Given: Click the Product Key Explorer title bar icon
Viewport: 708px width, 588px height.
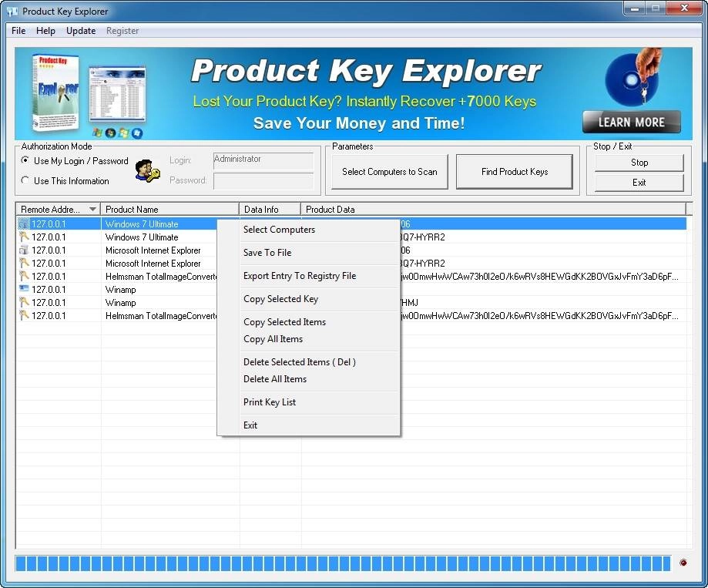Looking at the screenshot, I should click(x=12, y=12).
